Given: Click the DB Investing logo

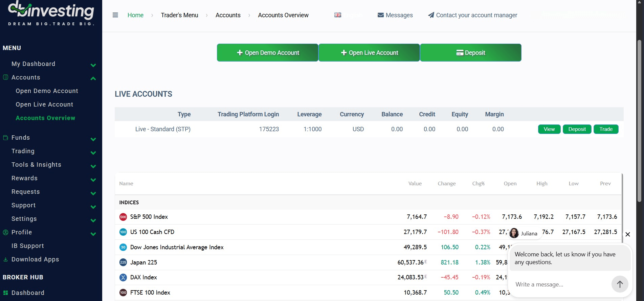Looking at the screenshot, I should pyautogui.click(x=51, y=13).
